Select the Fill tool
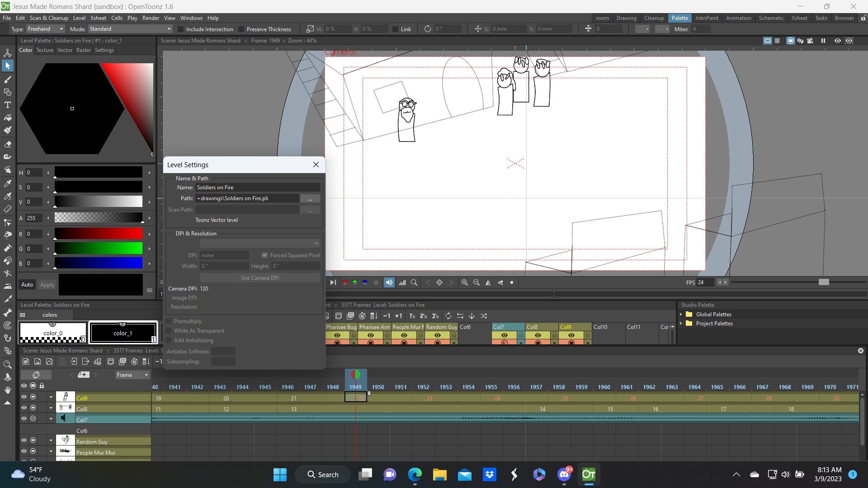Viewport: 868px width, 488px height. point(8,117)
